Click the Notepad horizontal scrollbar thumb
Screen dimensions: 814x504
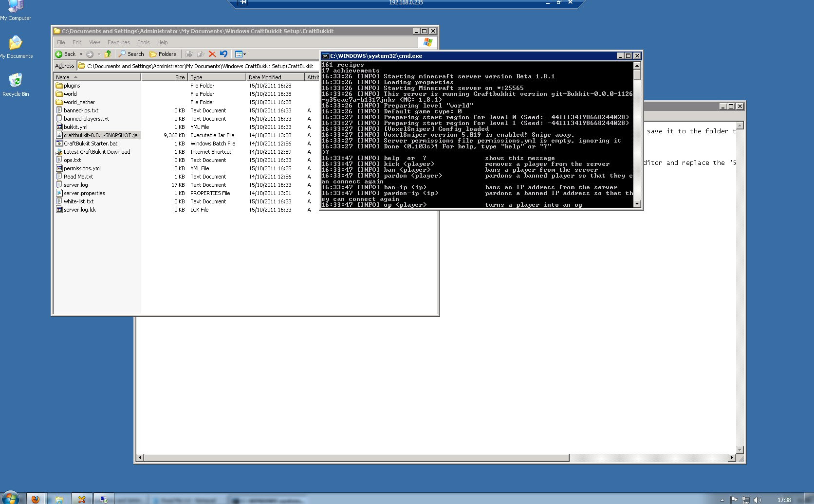(x=356, y=458)
